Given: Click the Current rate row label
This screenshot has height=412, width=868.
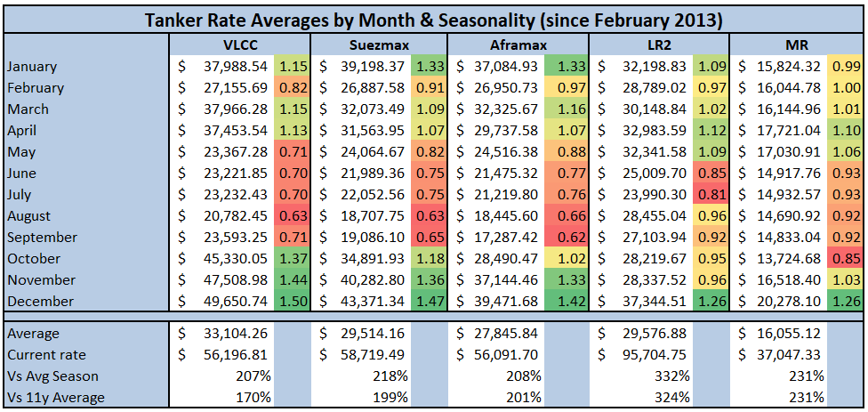Looking at the screenshot, I should [x=44, y=355].
